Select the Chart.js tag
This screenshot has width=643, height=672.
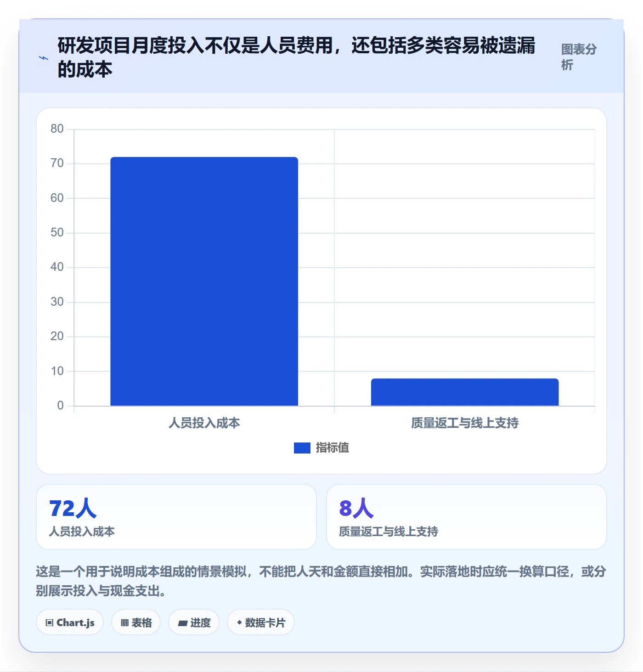click(70, 622)
